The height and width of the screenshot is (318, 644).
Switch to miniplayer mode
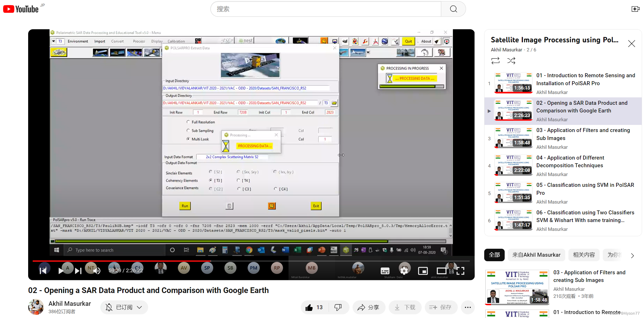click(x=423, y=271)
